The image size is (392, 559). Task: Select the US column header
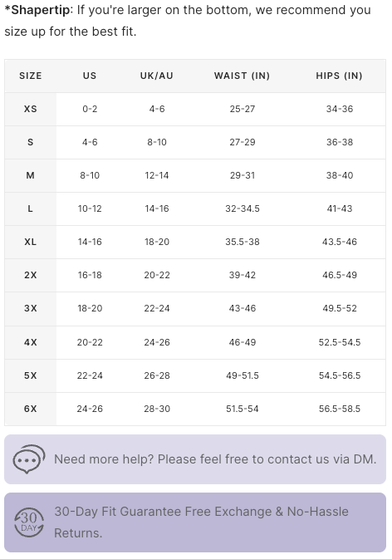tap(90, 76)
